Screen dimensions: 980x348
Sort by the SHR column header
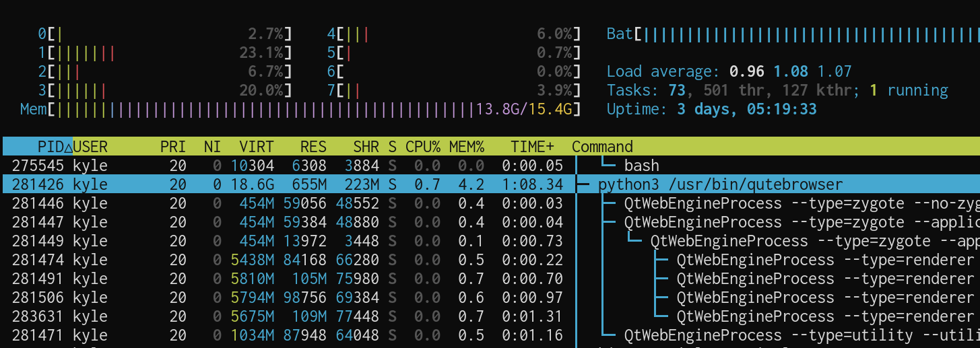coord(366,147)
